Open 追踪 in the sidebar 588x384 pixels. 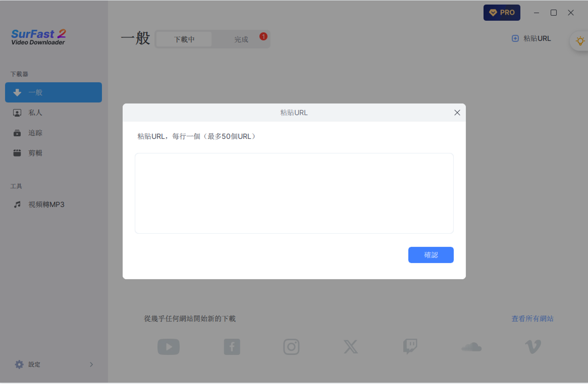tap(35, 133)
